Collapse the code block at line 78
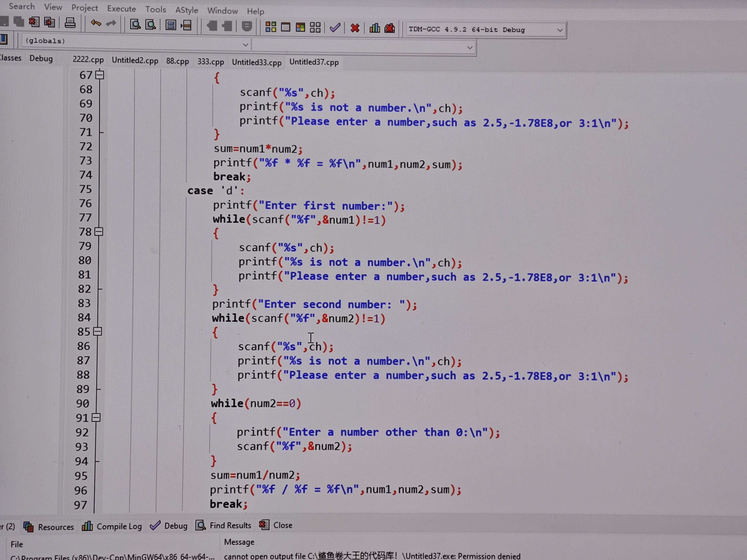The height and width of the screenshot is (560, 747). [x=99, y=232]
